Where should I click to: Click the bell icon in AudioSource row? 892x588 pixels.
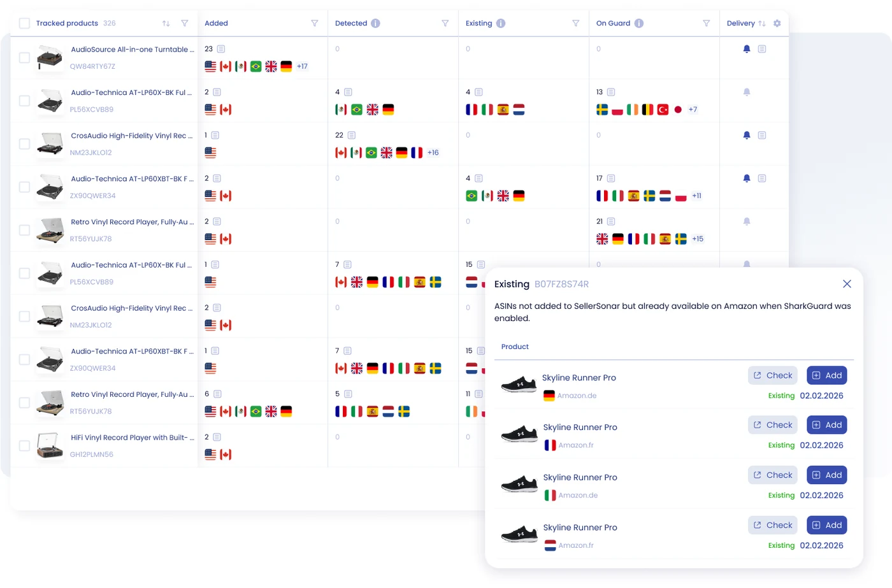pos(747,49)
